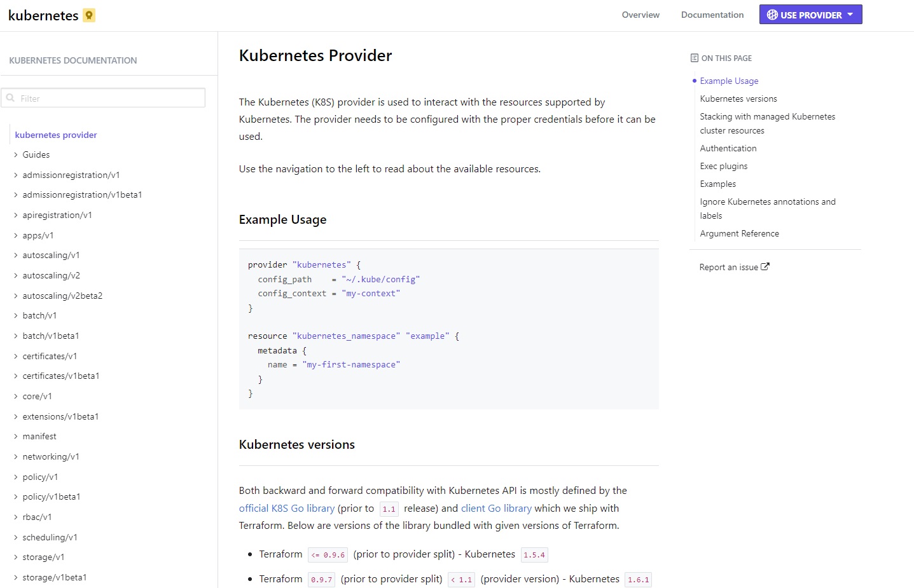Expand the rbac/v1 group
This screenshot has width=914, height=588.
click(x=16, y=517)
